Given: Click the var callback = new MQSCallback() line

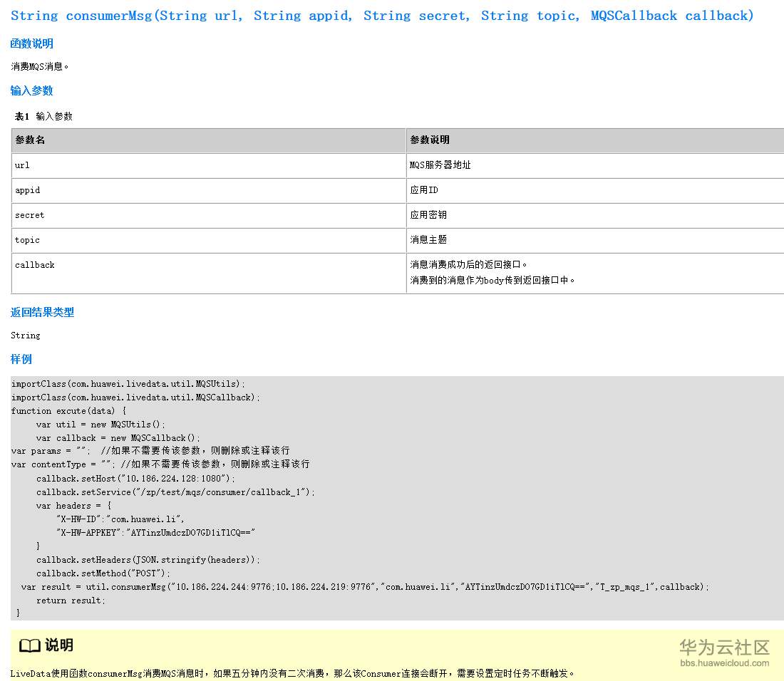Looking at the screenshot, I should point(118,438).
